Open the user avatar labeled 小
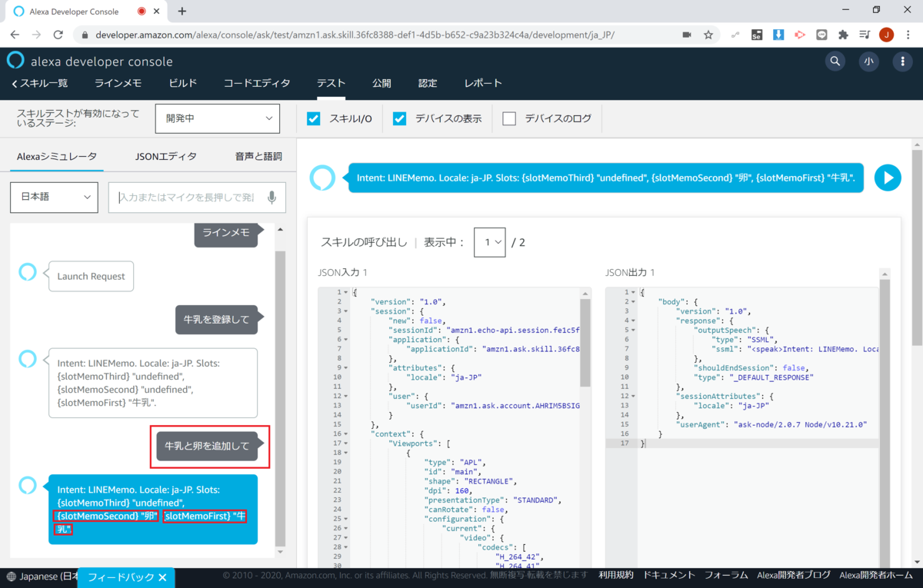Image resolution: width=923 pixels, height=588 pixels. coord(868,62)
